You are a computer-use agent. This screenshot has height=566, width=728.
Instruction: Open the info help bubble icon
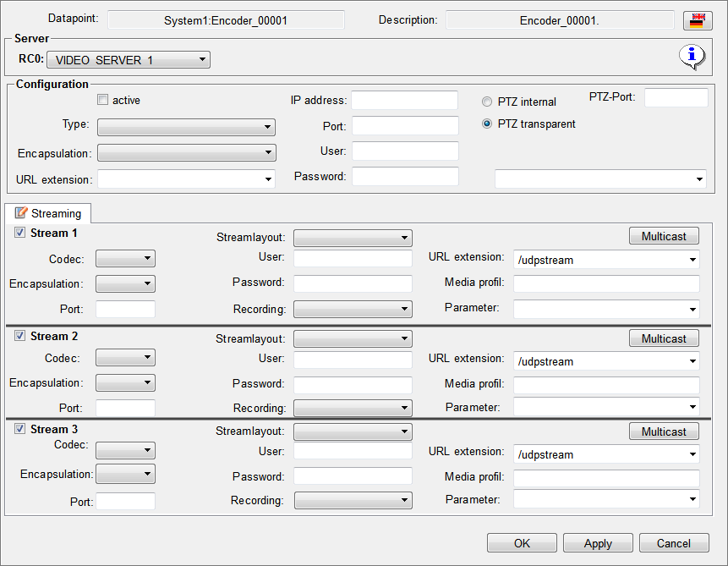tap(692, 58)
